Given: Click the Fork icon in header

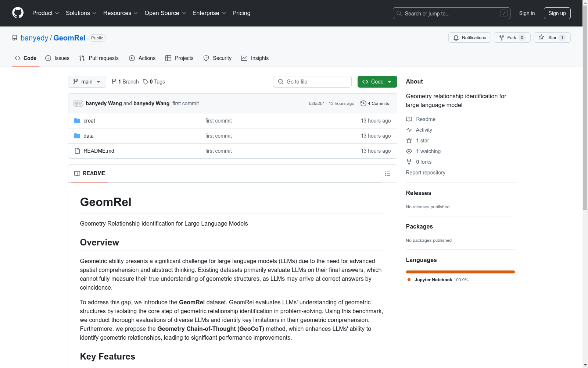Looking at the screenshot, I should pyautogui.click(x=502, y=38).
